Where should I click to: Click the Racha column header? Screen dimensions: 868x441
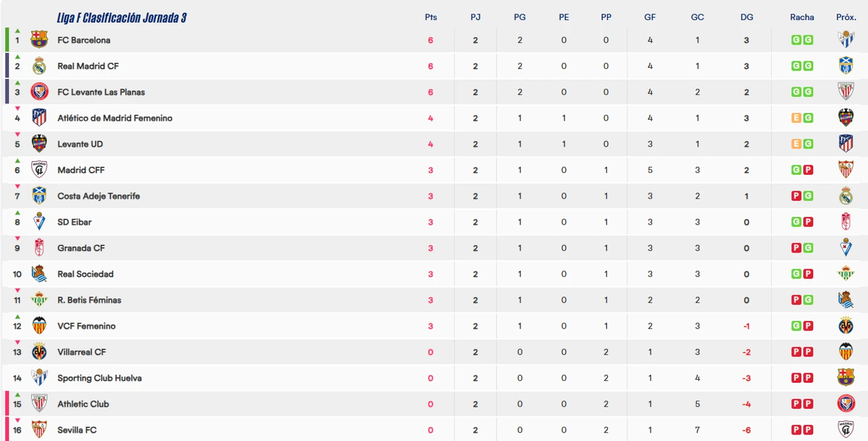coord(802,17)
